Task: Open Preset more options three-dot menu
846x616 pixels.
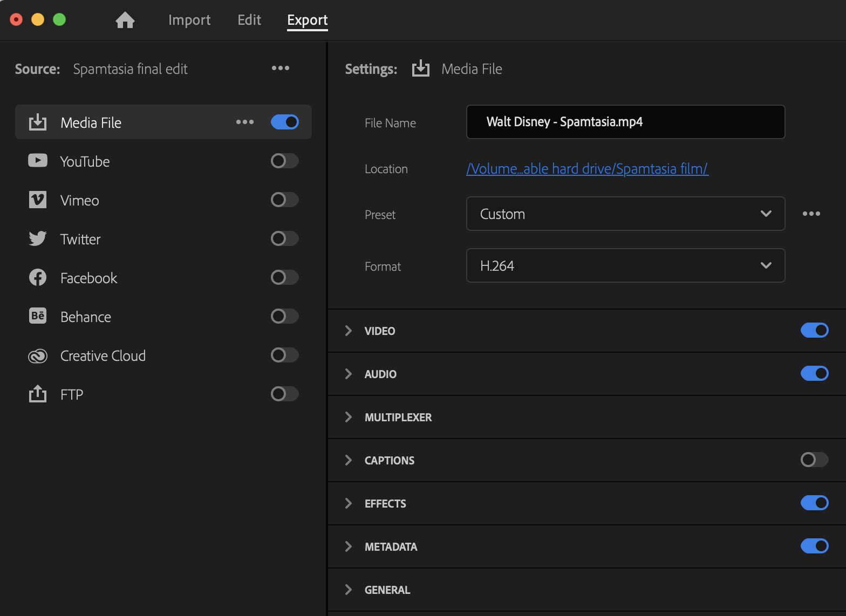Action: [811, 214]
